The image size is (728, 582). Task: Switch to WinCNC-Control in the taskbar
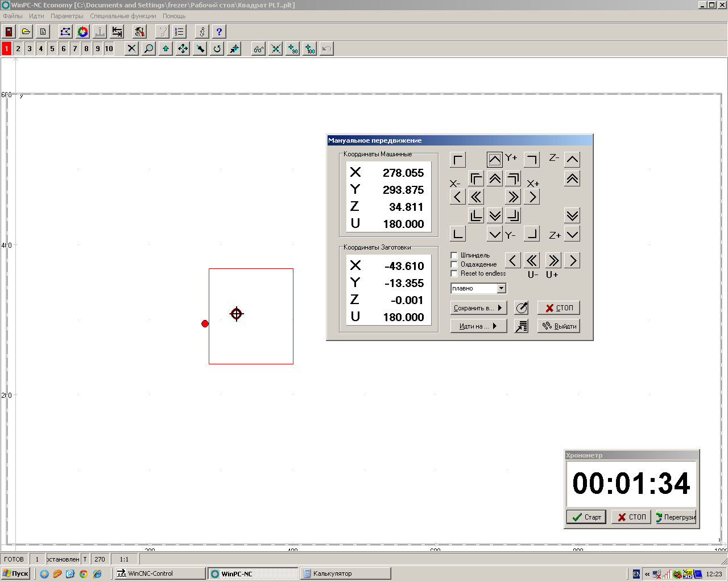[160, 573]
